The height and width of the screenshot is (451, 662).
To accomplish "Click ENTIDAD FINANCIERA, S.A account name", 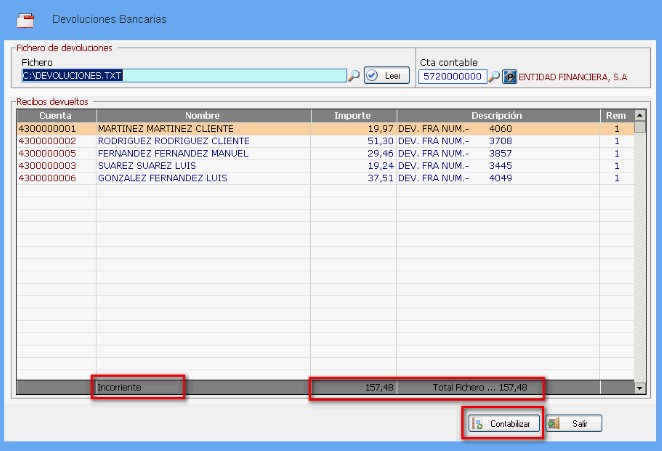I will point(573,77).
